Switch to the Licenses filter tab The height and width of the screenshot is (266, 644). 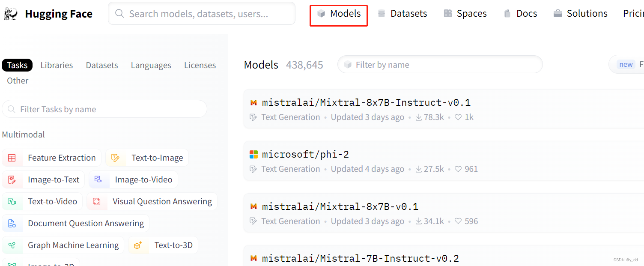tap(200, 65)
